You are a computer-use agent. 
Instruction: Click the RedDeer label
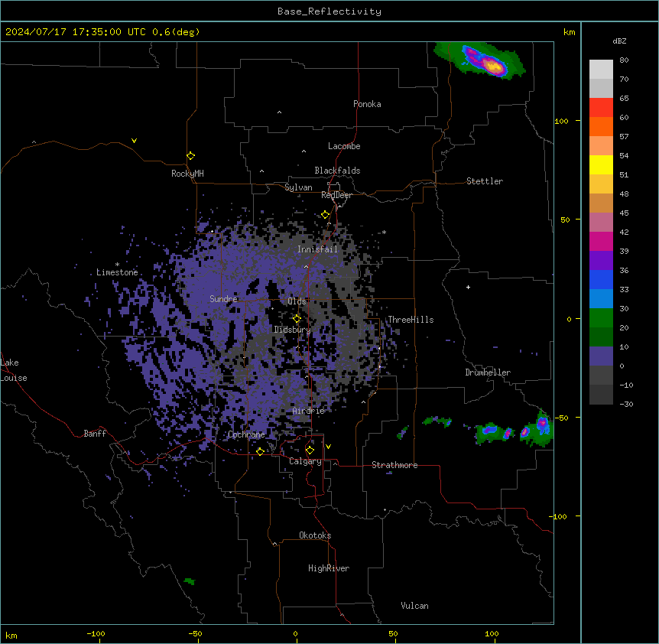[x=336, y=195]
